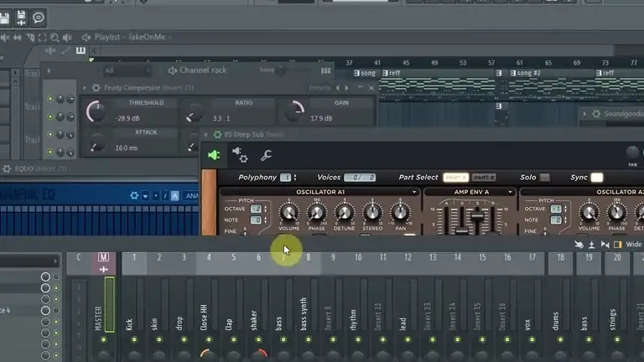The width and height of the screenshot is (644, 362).
Task: Select the green plugin speaker icon
Action: (214, 155)
